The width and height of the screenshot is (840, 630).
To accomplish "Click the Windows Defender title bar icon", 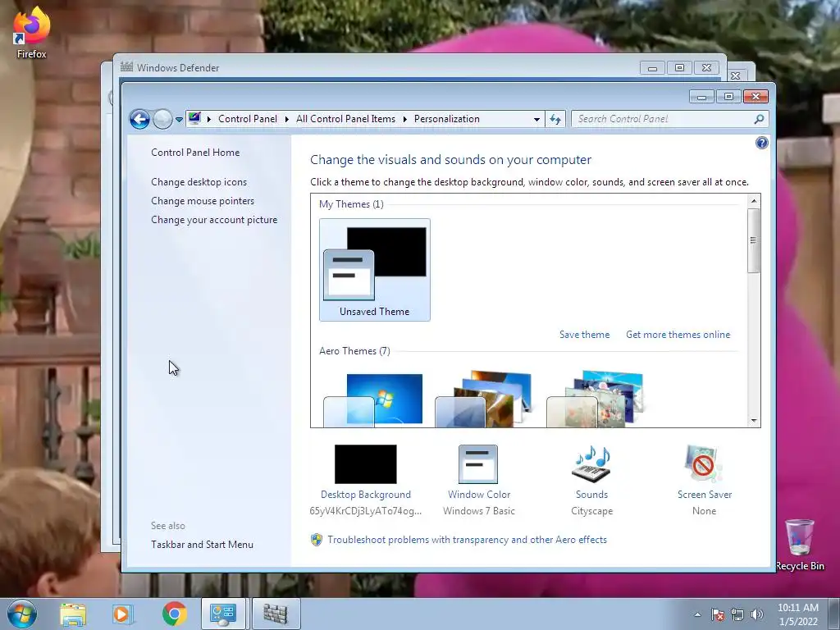I will pos(126,67).
